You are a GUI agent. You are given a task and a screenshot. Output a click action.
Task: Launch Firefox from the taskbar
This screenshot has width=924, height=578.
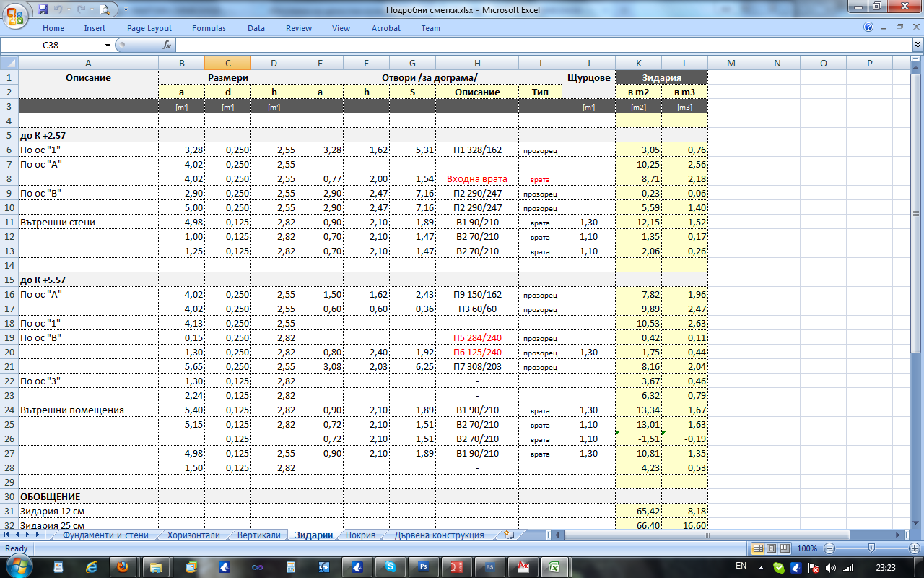(x=122, y=566)
